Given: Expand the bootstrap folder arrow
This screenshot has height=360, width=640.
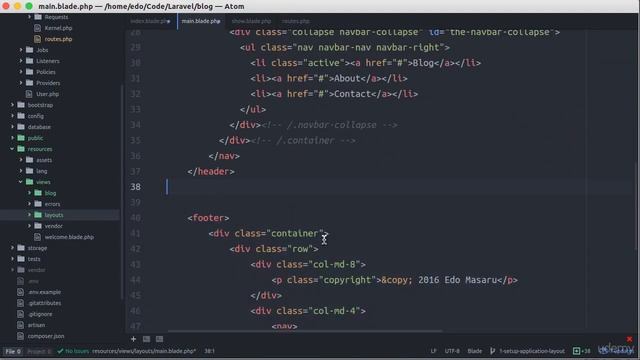Looking at the screenshot, I should coord(12,105).
